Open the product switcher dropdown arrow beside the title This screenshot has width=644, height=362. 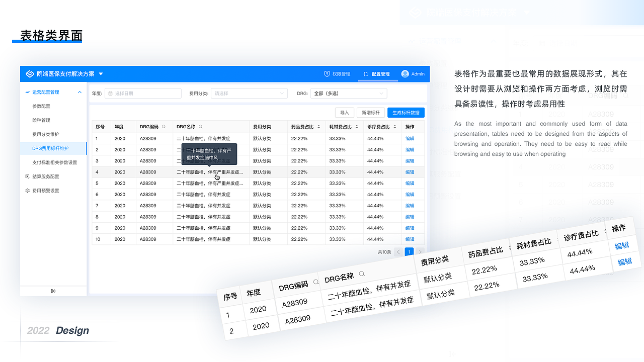pos(101,74)
